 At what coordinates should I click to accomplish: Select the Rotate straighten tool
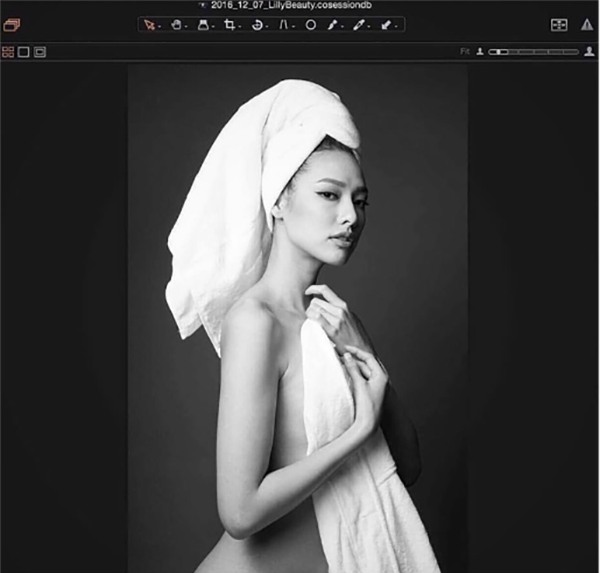257,25
